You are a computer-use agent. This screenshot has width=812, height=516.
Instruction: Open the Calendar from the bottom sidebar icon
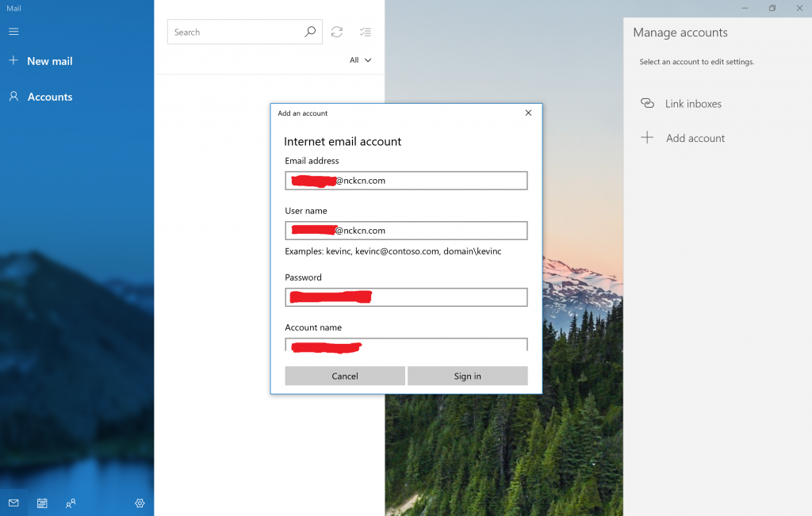click(41, 503)
